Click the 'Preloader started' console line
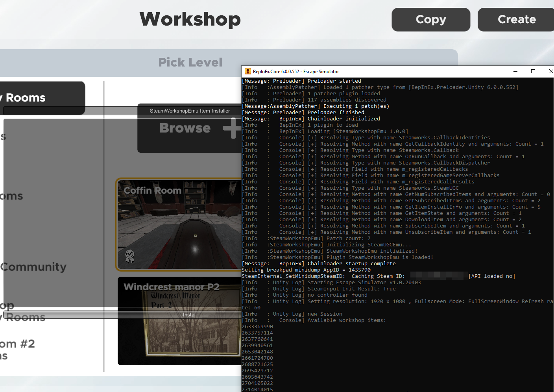554x392 pixels. pos(301,81)
